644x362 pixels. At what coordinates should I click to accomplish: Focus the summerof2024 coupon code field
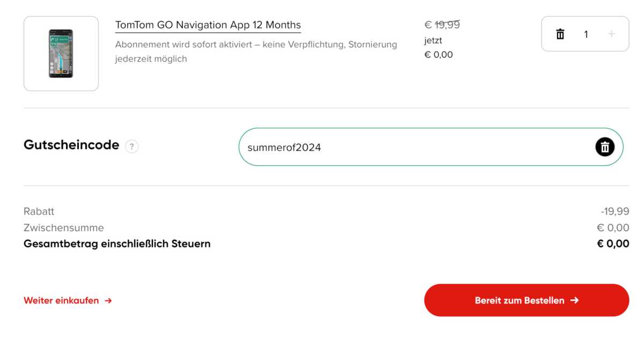pyautogui.click(x=416, y=147)
